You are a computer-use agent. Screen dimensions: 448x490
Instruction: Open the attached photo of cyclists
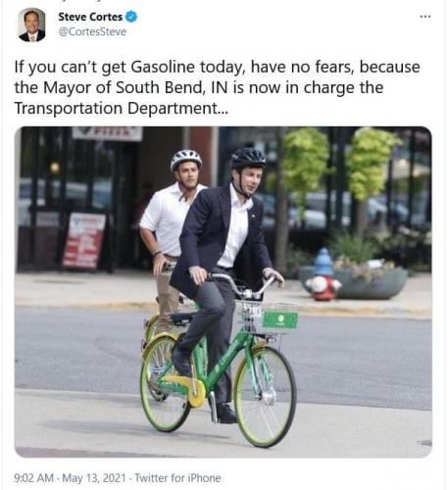(x=224, y=292)
